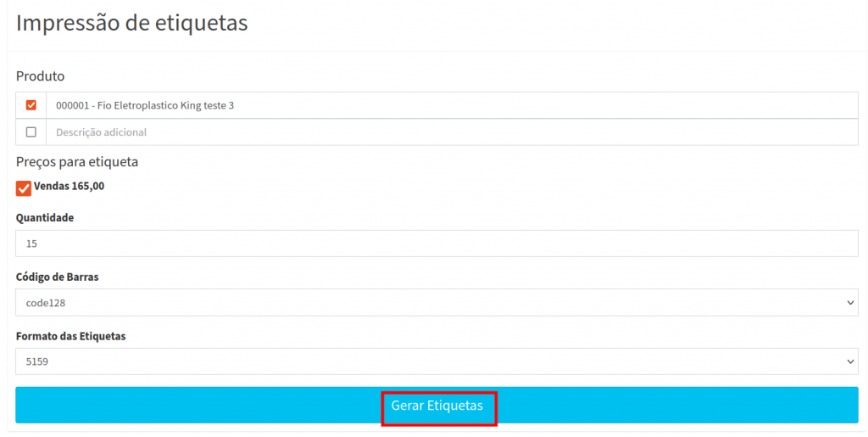
Task: Click the orange checkmark beside Vendas
Action: coord(24,188)
